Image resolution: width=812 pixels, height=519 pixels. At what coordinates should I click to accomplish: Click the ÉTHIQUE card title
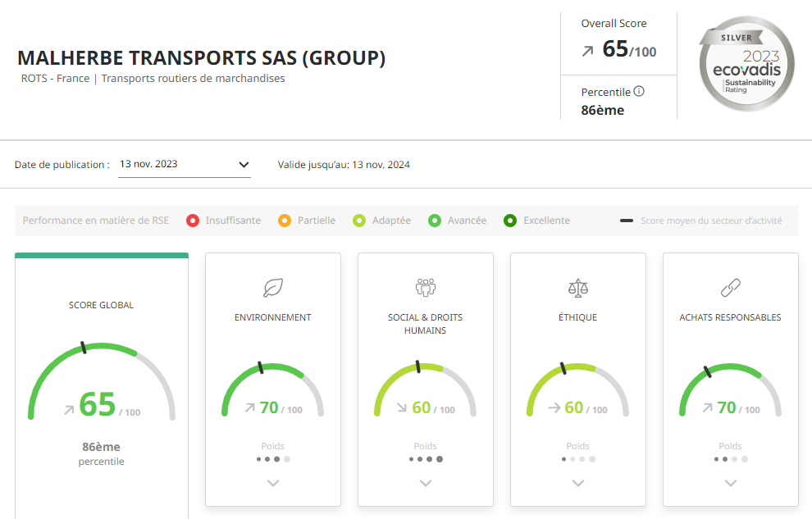point(578,317)
